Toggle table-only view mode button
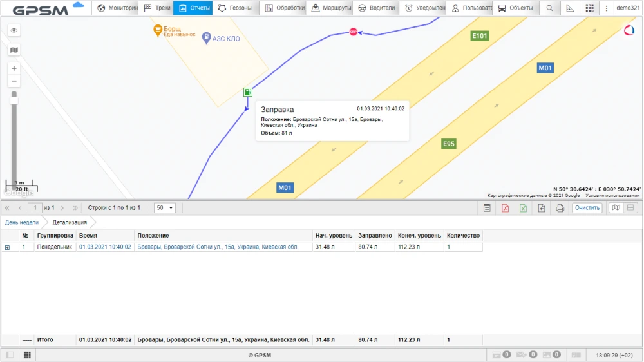644x362 pixels. 630,208
